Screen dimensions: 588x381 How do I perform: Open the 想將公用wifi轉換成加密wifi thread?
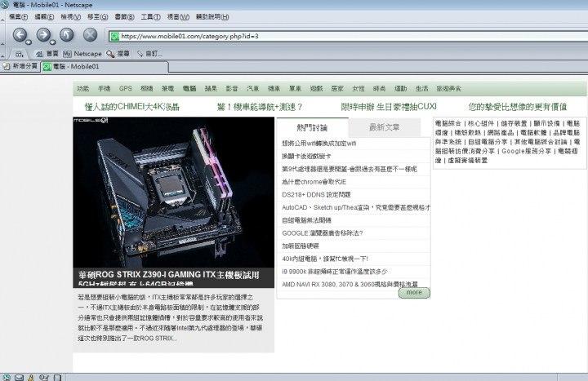(x=319, y=144)
